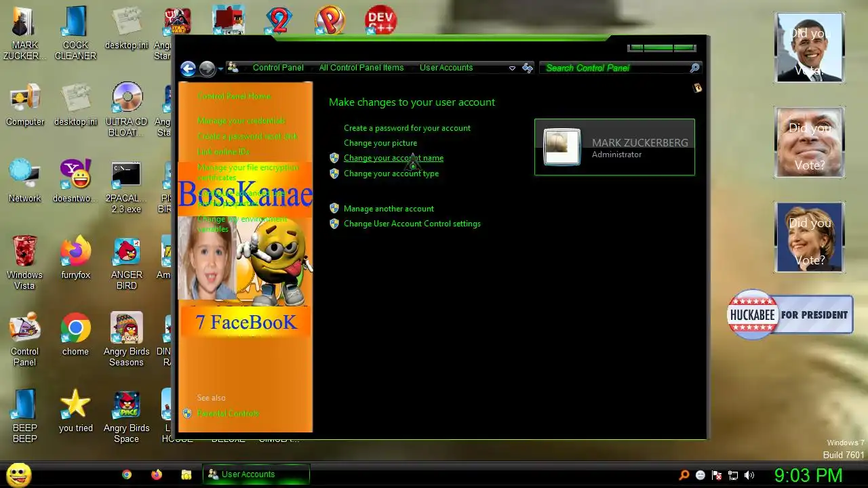The height and width of the screenshot is (488, 868).
Task: Open Control Panel Home link
Action: tap(234, 96)
